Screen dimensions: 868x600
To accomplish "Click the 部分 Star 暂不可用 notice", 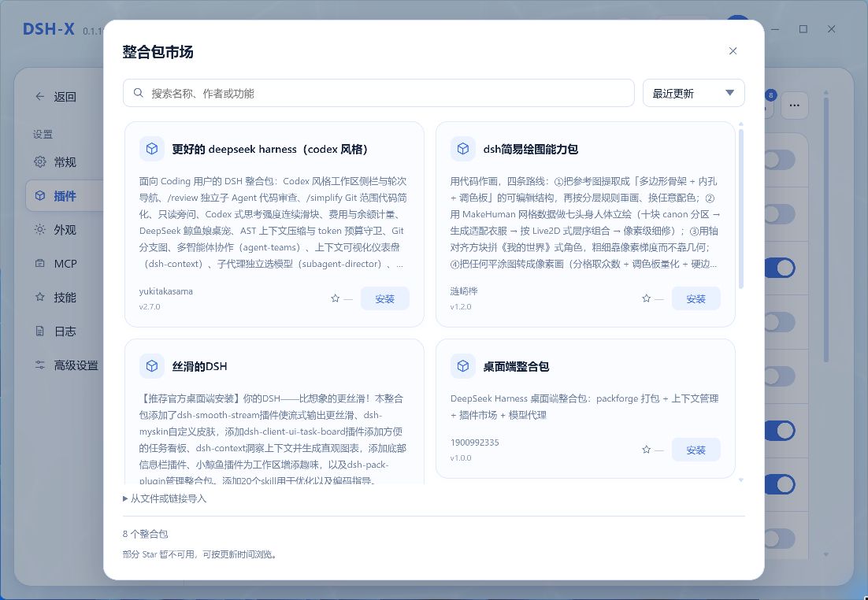I will tap(199, 554).
